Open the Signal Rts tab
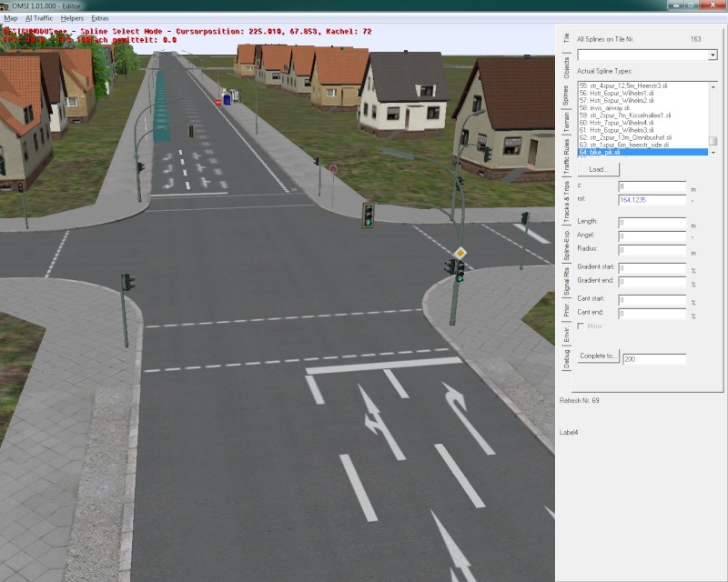728x582 pixels. [566, 282]
